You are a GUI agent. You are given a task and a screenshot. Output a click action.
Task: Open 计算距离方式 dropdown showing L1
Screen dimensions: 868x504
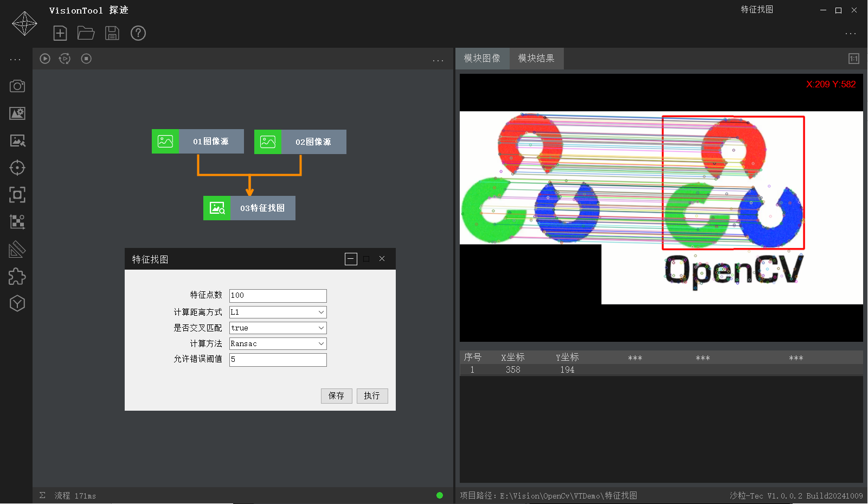coord(278,312)
